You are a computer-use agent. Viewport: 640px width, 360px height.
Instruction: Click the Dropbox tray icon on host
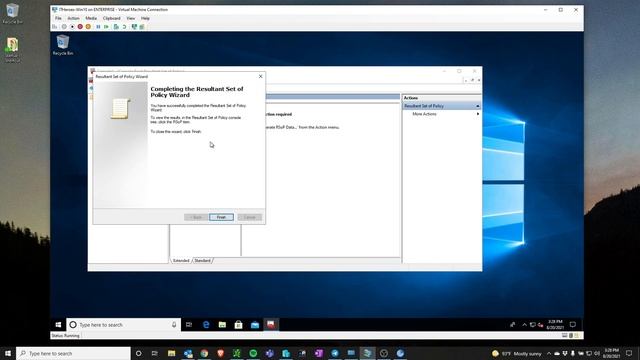click(565, 353)
